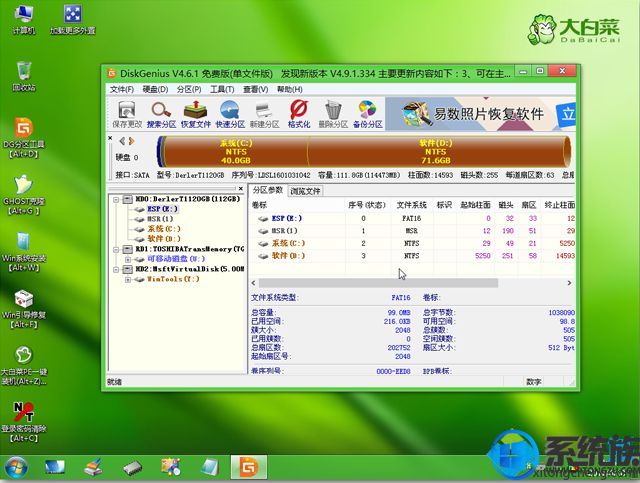Expand the WinTools(Y:) tree node
Image resolution: width=640 pixels, height=483 pixels.
[x=128, y=279]
